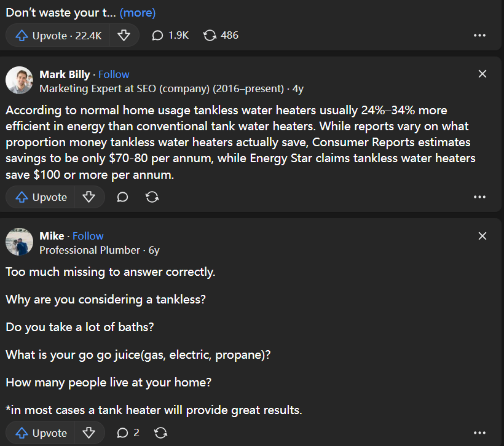504x446 pixels.
Task: Follow Mark Billy
Action: tap(114, 74)
